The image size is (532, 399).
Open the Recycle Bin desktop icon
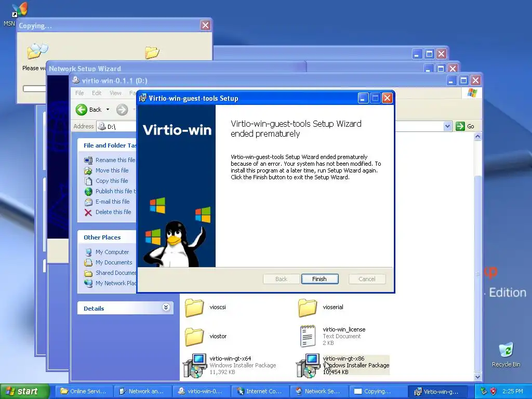click(506, 354)
